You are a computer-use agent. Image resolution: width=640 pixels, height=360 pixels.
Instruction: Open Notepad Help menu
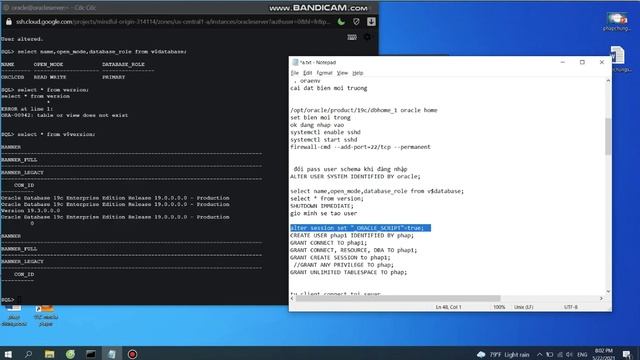(358, 73)
